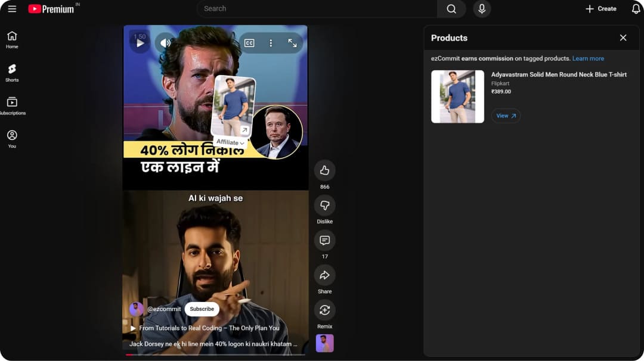
Task: Open the sound thumbnail below Remix
Action: 324,343
